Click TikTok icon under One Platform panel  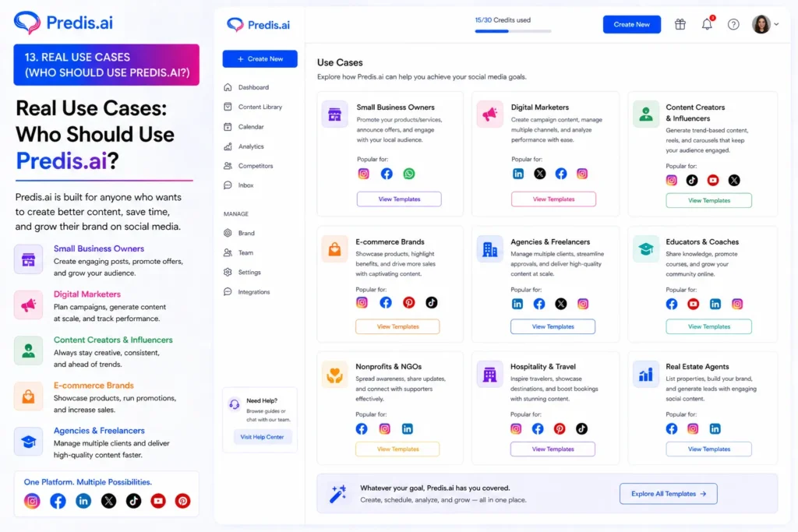pyautogui.click(x=133, y=501)
